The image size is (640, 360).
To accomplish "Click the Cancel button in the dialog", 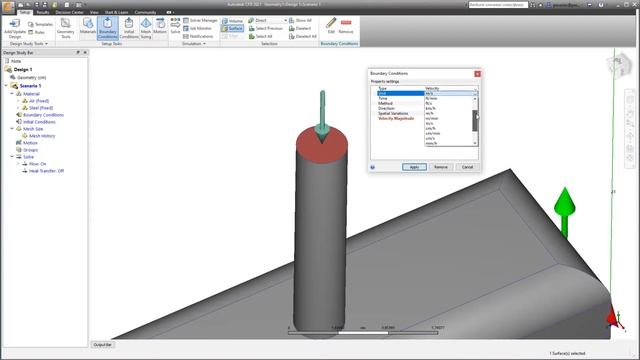I will click(x=467, y=167).
